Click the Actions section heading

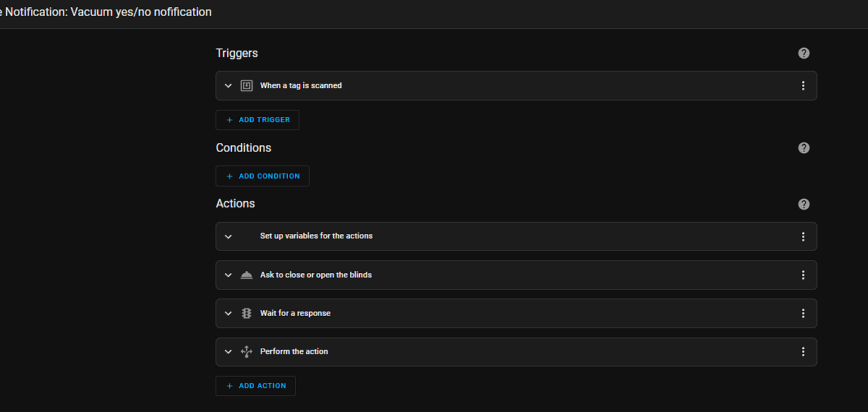tap(235, 204)
